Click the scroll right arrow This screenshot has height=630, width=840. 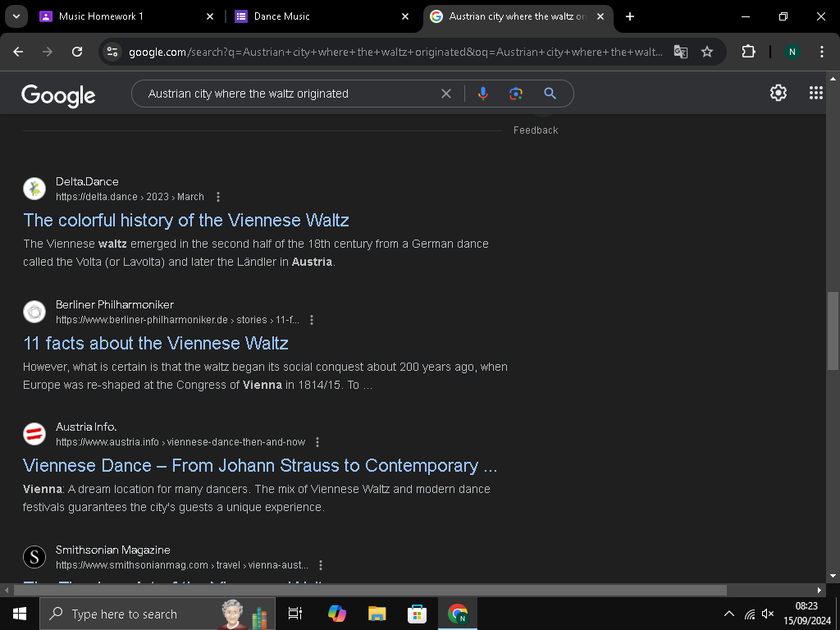pyautogui.click(x=819, y=590)
